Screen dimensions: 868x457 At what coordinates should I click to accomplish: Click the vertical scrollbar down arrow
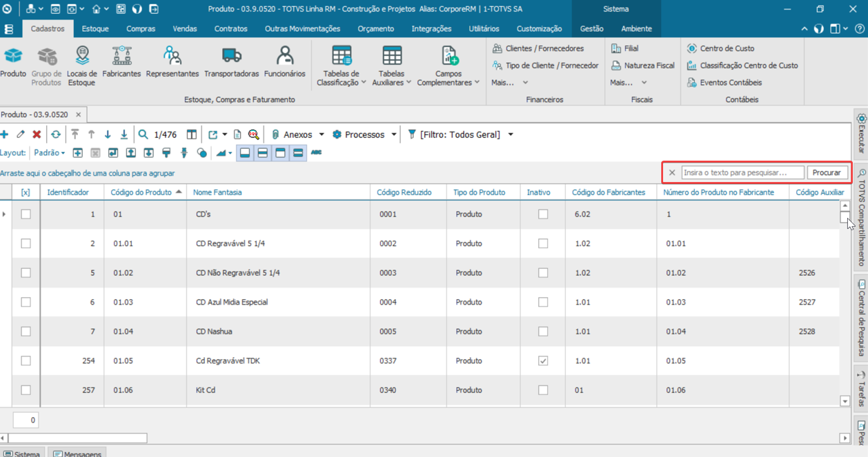845,401
